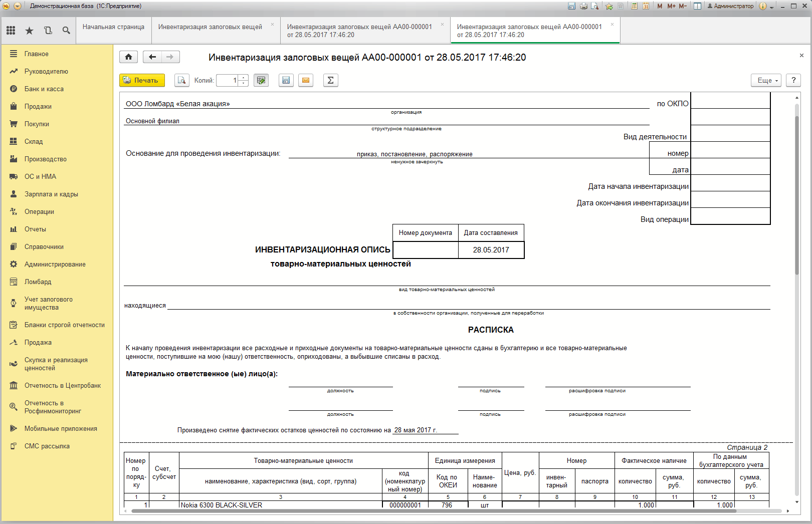
Task: Open the Администрирование section
Action: click(x=57, y=264)
